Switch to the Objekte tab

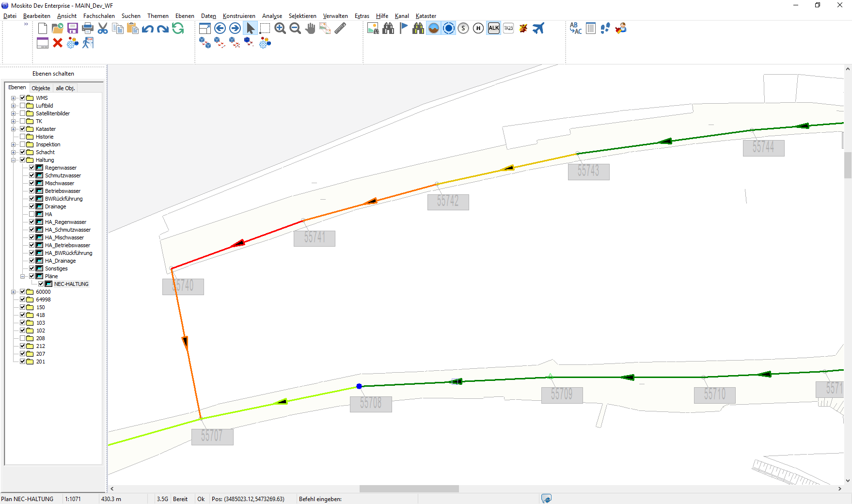(x=41, y=88)
